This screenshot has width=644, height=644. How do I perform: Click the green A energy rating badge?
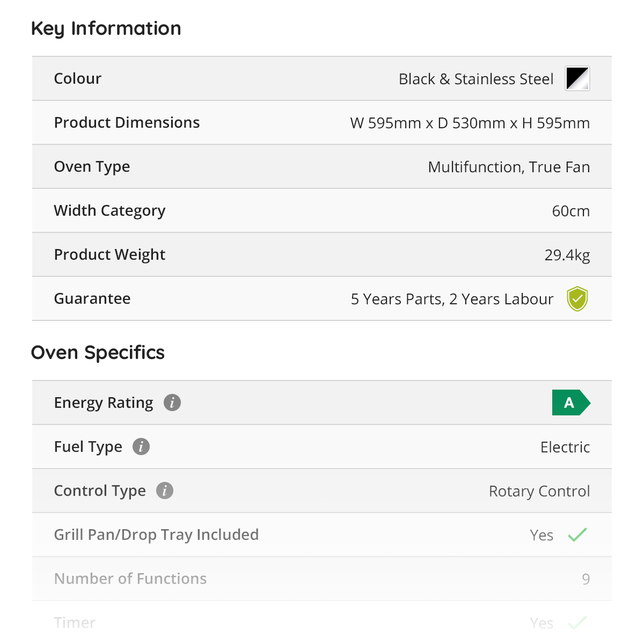tap(570, 402)
